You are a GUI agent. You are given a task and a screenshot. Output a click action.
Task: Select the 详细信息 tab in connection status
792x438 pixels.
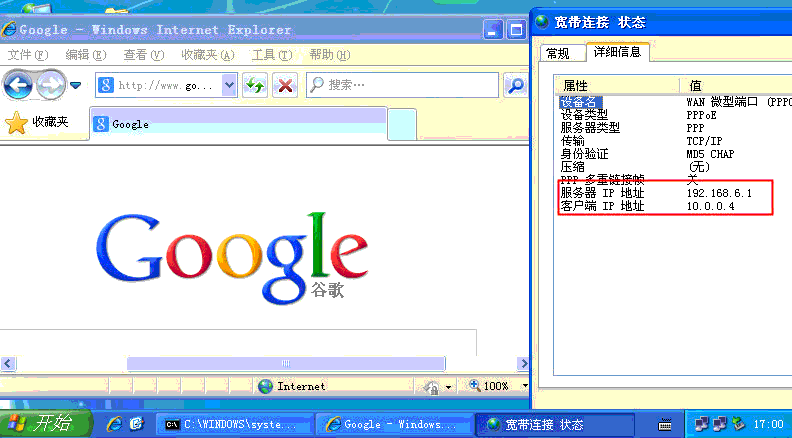point(617,52)
